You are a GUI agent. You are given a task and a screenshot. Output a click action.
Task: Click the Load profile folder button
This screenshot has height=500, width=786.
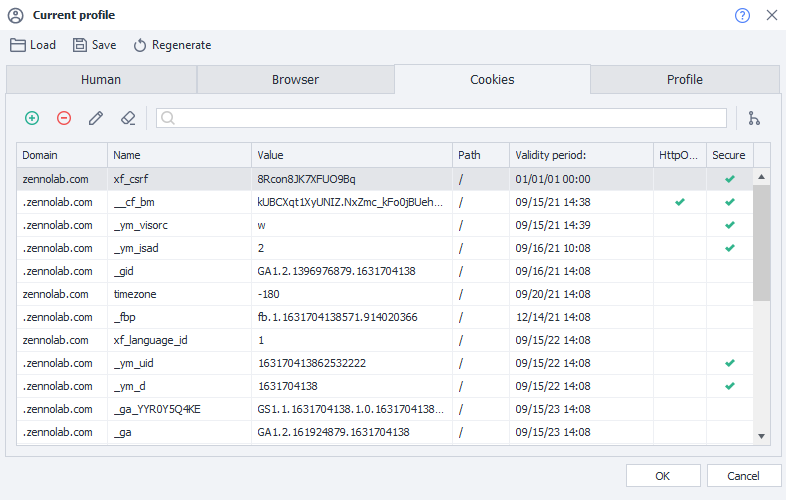point(33,45)
